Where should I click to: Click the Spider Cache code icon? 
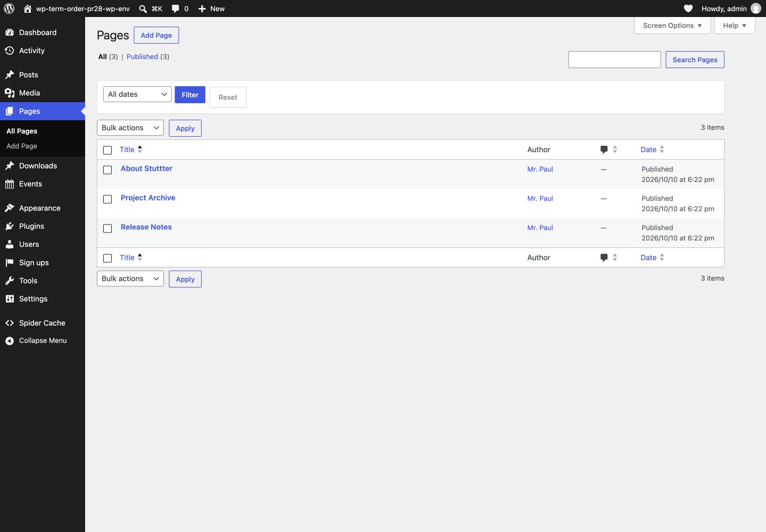click(10, 323)
